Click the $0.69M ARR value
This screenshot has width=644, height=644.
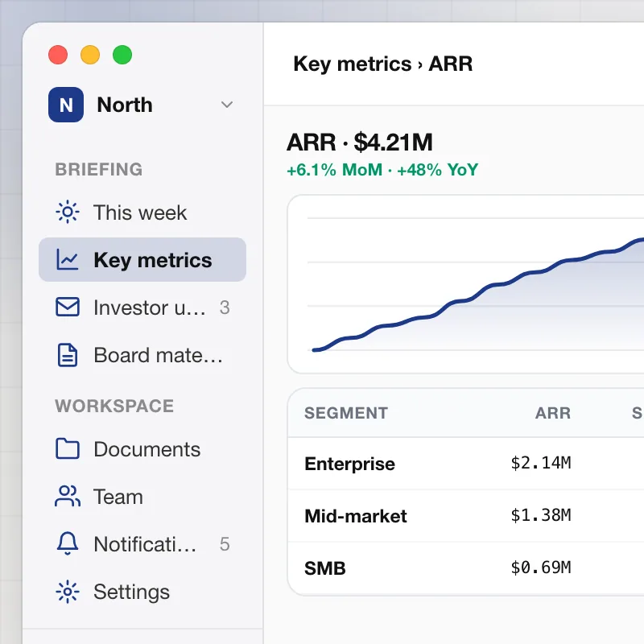pyautogui.click(x=540, y=568)
